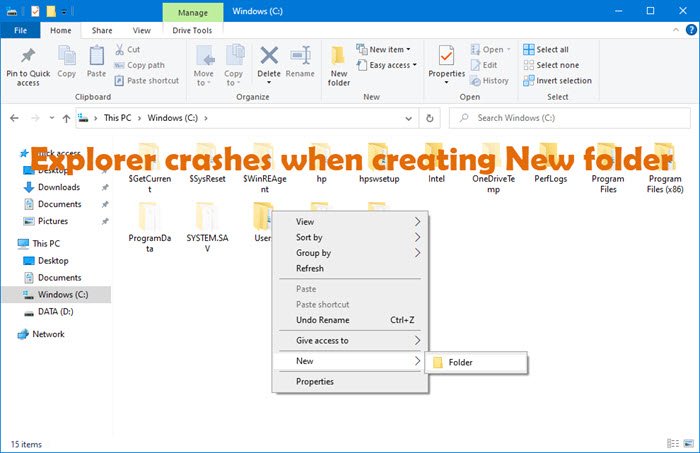Viewport: 700px width, 453px height.
Task: Click New in the context menu
Action: [350, 361]
